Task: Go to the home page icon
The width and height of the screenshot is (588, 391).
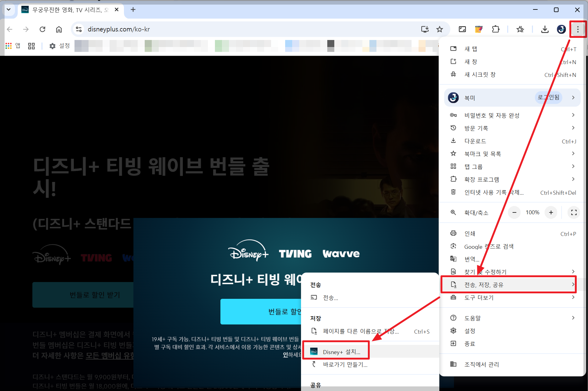Action: (59, 29)
